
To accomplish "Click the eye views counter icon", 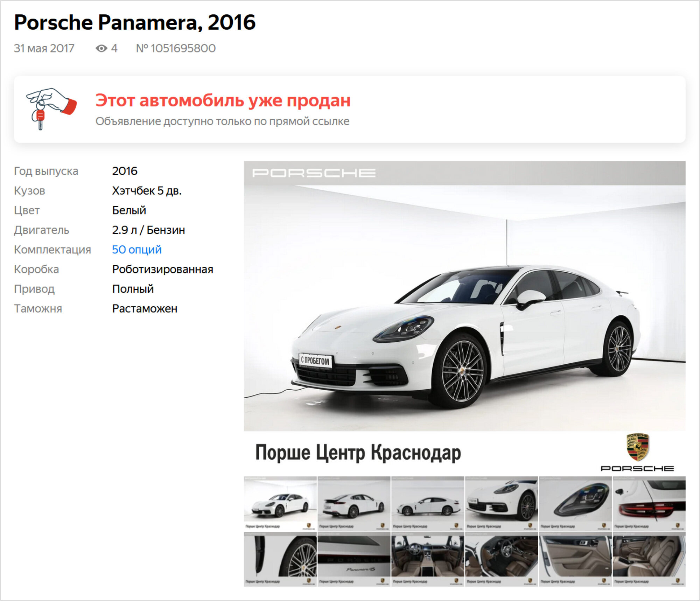I will 101,48.
